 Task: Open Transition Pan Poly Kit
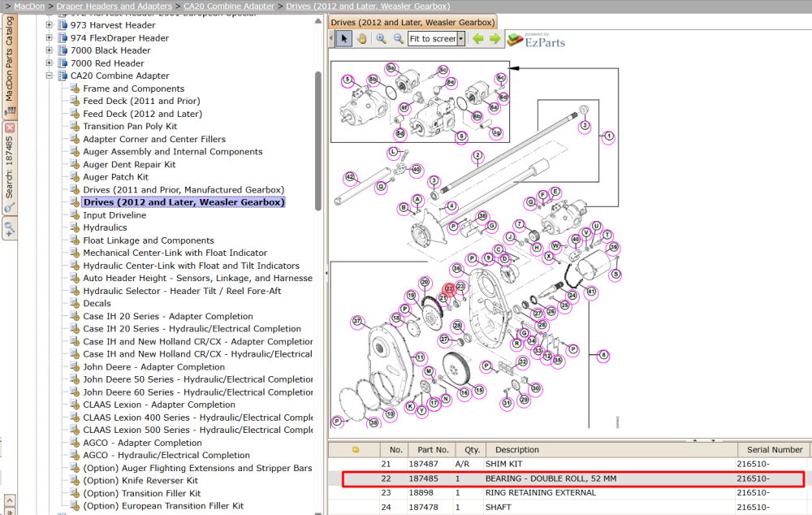130,127
